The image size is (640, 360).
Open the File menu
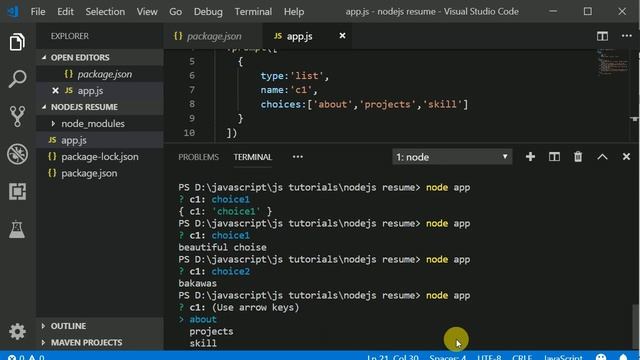38,12
